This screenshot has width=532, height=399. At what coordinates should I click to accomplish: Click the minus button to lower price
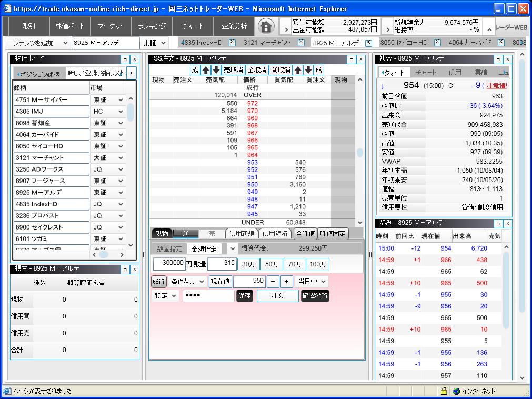(273, 282)
